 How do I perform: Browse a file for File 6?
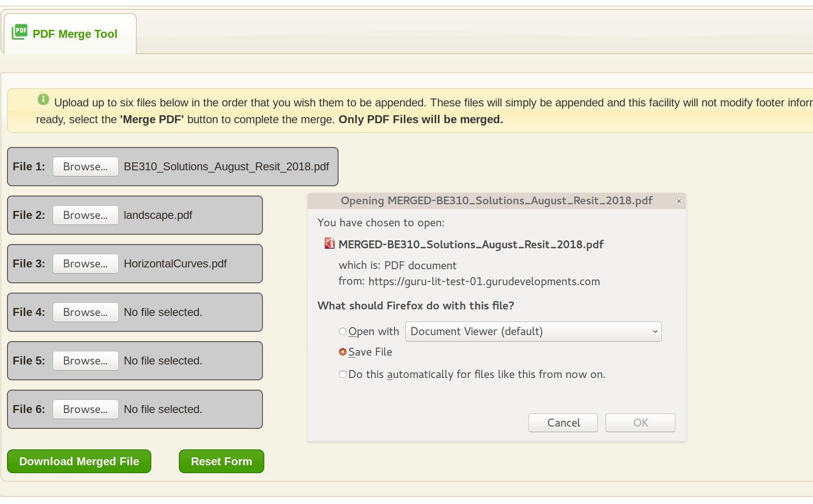pos(85,409)
